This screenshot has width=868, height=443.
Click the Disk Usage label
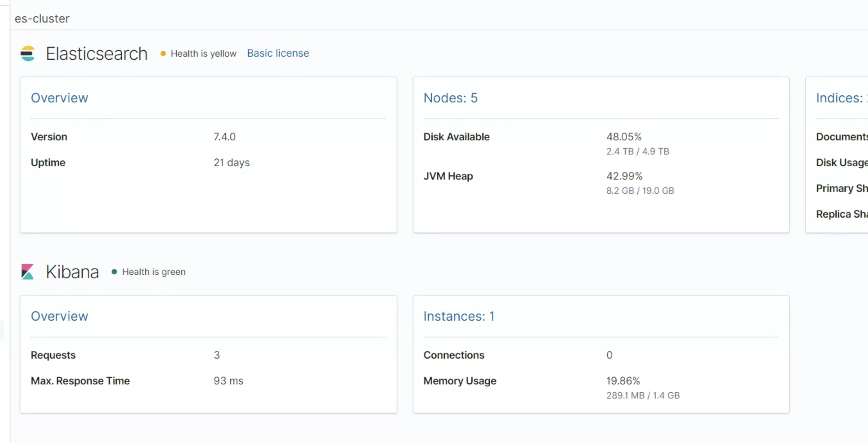842,162
